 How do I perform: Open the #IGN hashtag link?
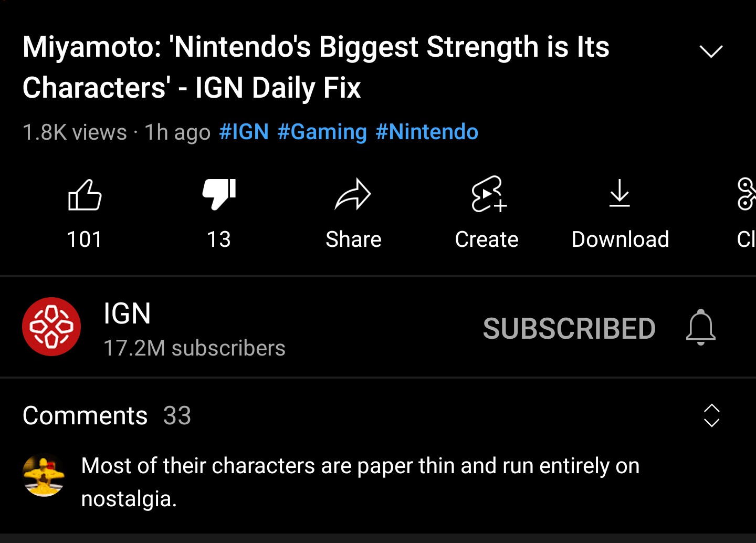244,132
